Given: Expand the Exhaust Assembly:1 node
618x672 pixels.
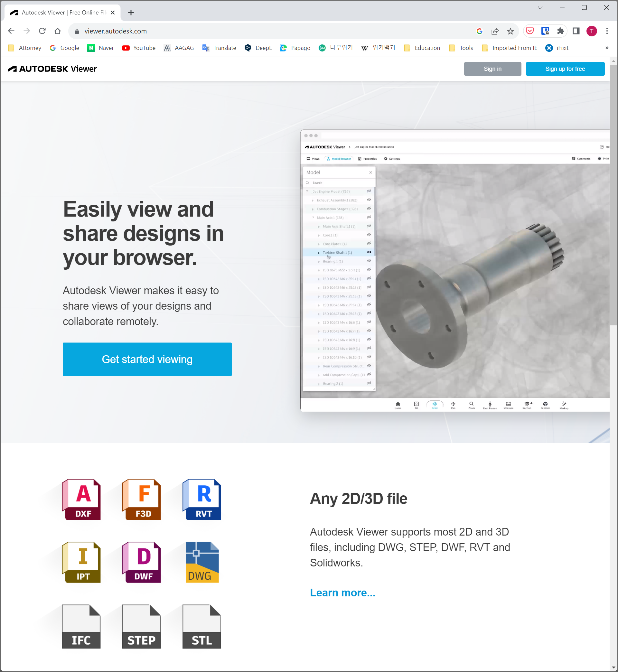Looking at the screenshot, I should point(313,200).
